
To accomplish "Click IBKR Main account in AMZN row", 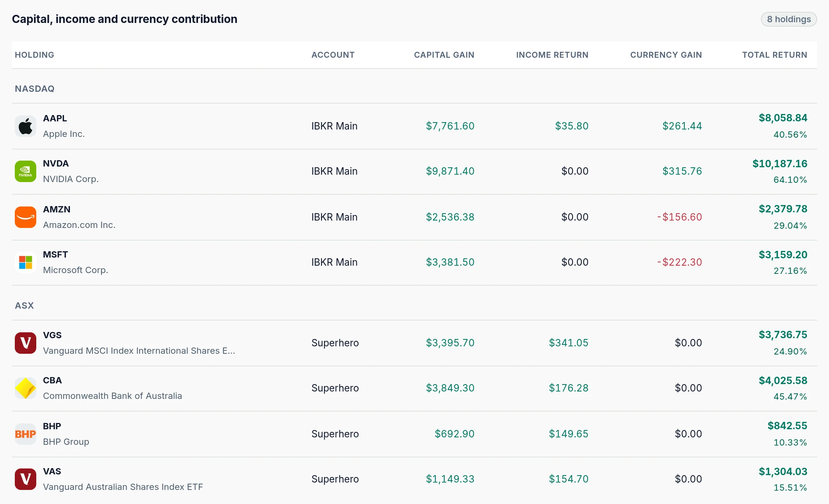I will (335, 217).
